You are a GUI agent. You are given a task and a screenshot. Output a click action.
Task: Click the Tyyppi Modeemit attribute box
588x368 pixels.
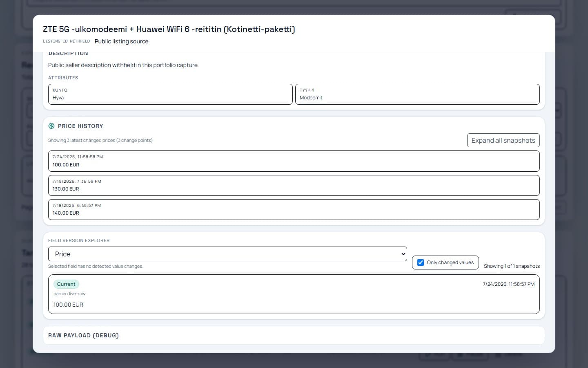coord(417,94)
